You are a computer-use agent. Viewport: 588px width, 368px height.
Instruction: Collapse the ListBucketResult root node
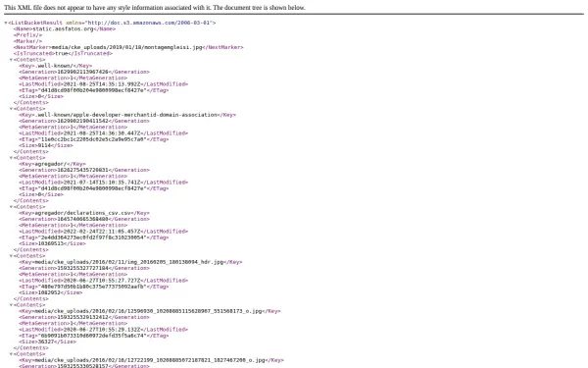(6, 23)
